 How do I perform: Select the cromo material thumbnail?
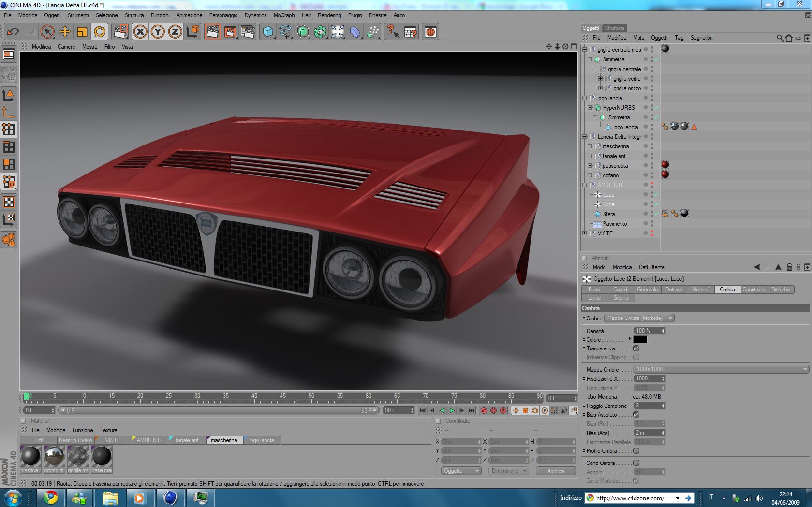click(54, 457)
